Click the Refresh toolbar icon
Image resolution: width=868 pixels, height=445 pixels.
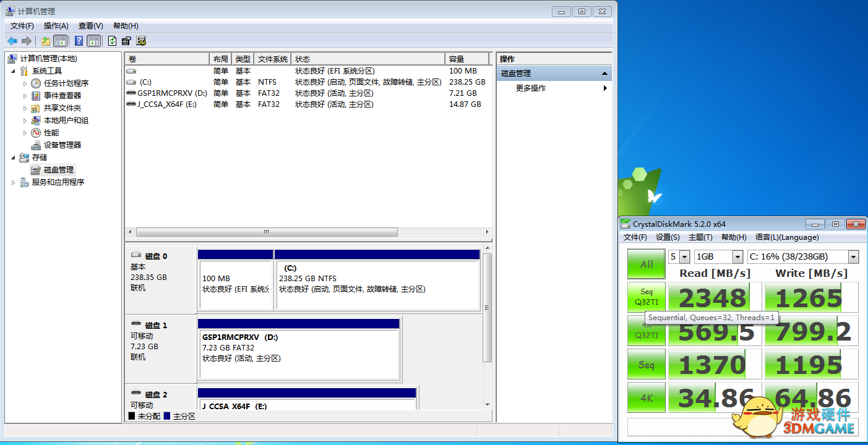(x=112, y=41)
